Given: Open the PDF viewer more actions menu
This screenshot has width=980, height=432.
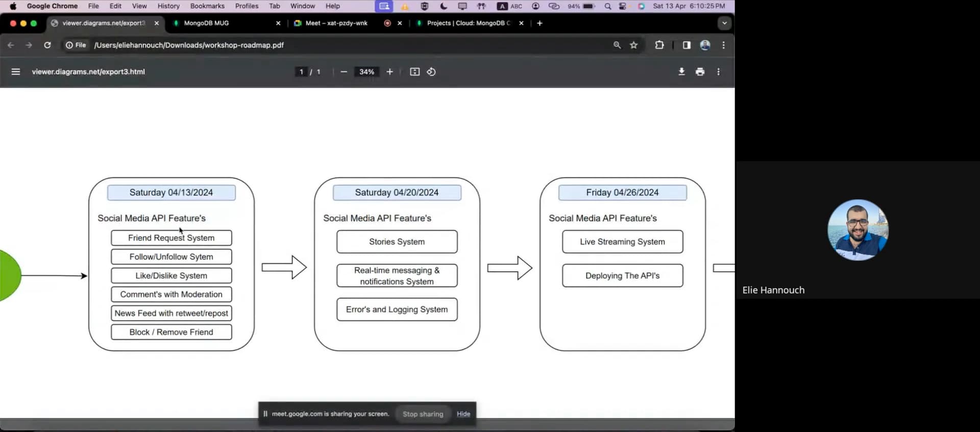Looking at the screenshot, I should pyautogui.click(x=718, y=72).
